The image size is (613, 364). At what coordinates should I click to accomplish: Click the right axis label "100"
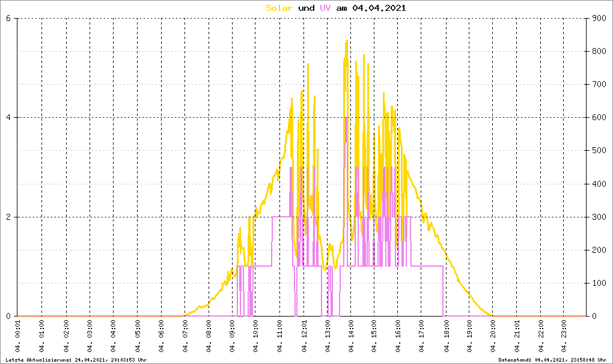pos(599,283)
